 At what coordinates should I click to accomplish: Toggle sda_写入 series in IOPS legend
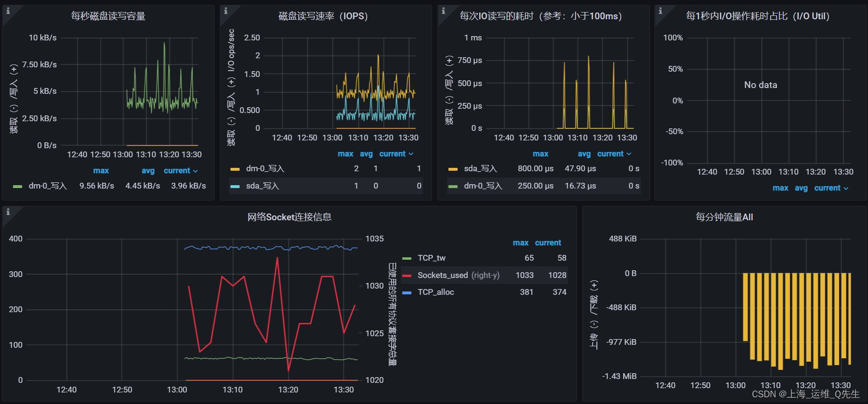tap(262, 186)
